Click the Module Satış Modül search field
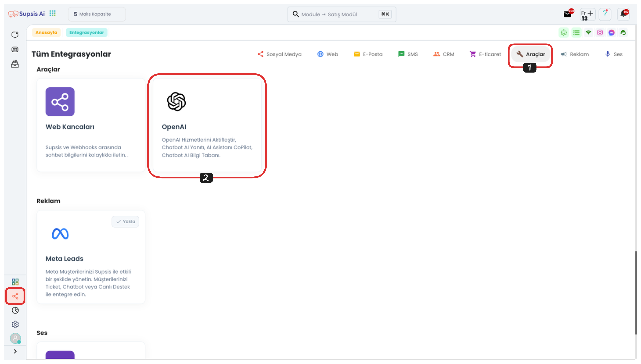The width and height of the screenshot is (641, 364). (342, 14)
